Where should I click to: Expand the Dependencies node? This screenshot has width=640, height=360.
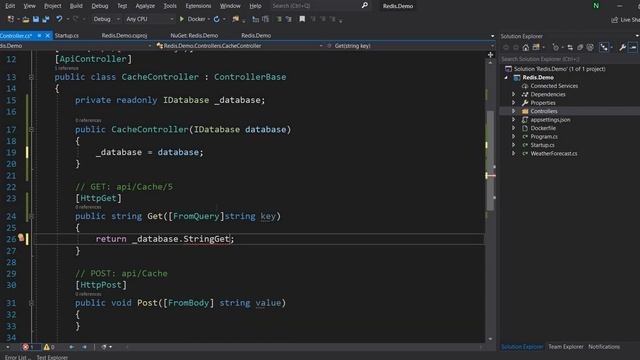click(513, 94)
